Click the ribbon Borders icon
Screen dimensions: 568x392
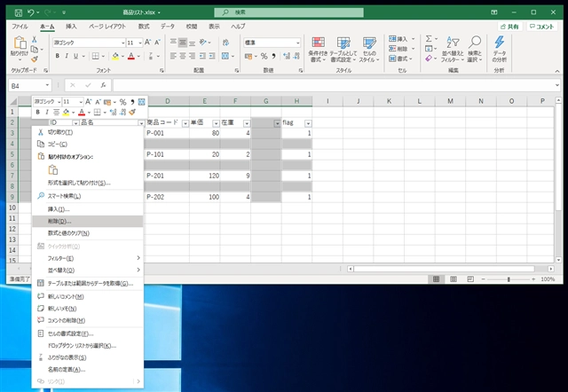point(95,56)
